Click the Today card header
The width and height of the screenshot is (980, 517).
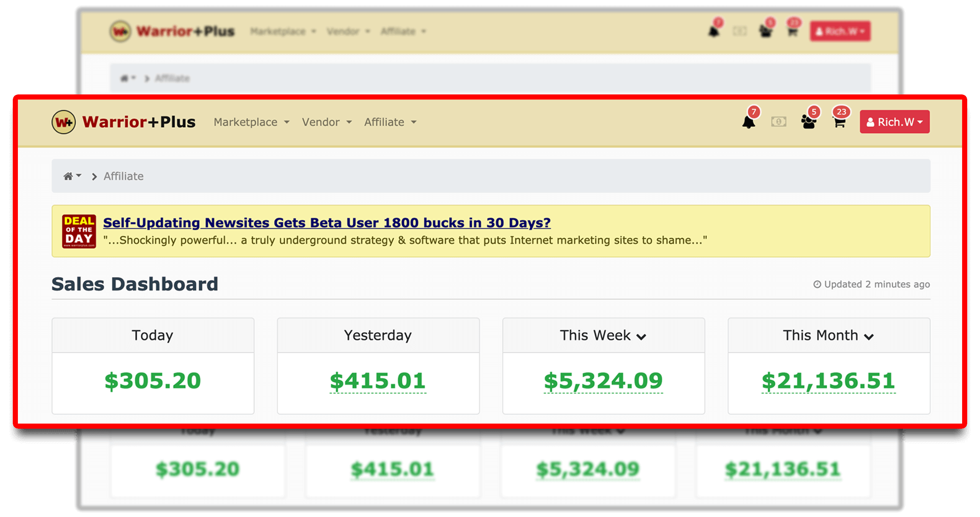(153, 335)
